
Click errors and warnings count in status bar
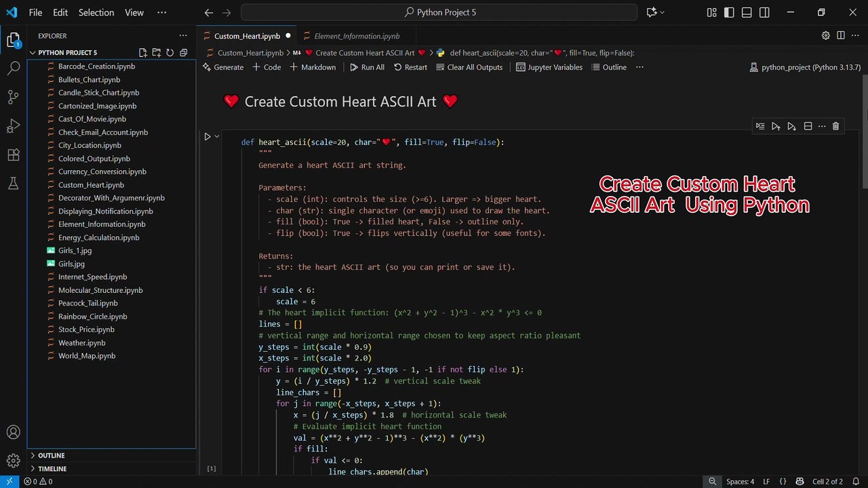point(38,481)
